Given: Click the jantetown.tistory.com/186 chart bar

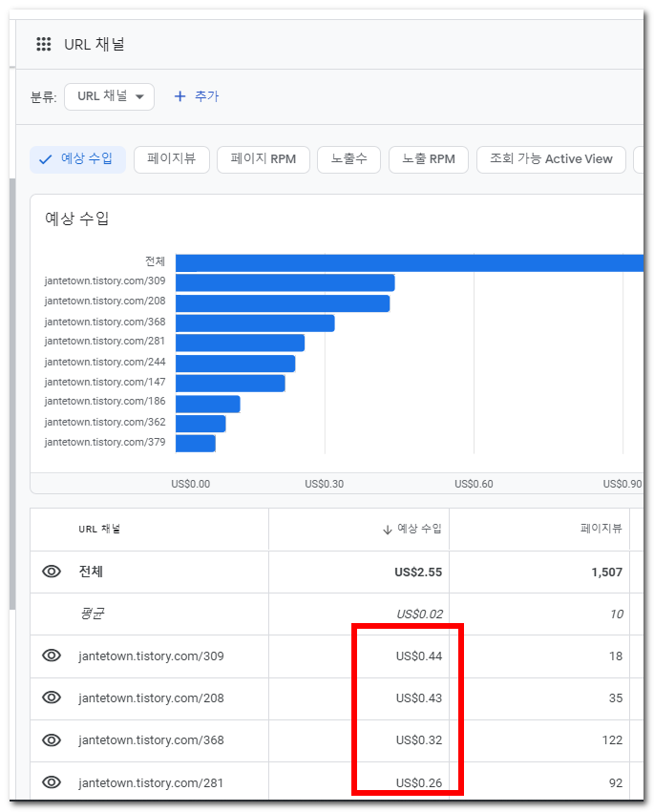Looking at the screenshot, I should [208, 404].
